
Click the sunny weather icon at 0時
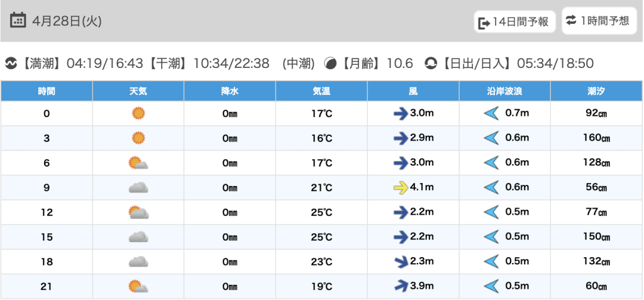coord(138,113)
